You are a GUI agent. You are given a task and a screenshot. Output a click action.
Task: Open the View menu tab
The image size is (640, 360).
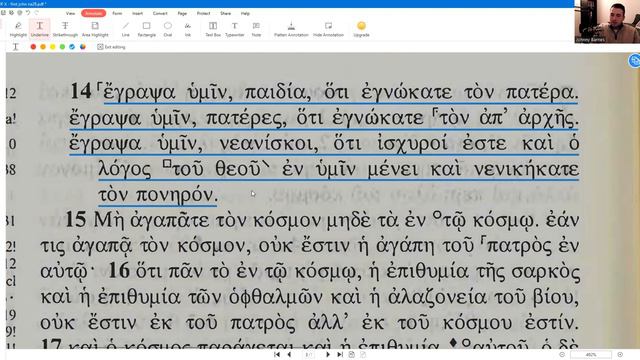(x=71, y=13)
